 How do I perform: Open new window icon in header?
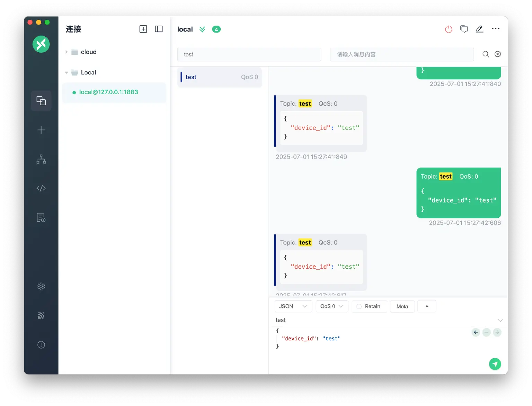[464, 29]
